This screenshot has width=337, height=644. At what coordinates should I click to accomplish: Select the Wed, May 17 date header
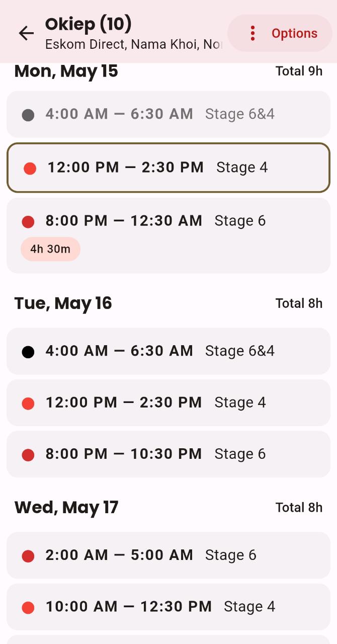coord(66,508)
